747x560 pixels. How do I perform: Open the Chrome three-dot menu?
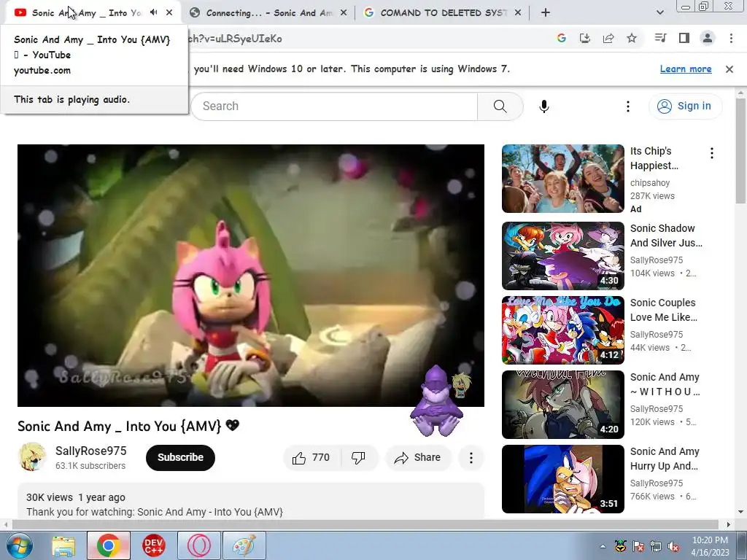731,38
